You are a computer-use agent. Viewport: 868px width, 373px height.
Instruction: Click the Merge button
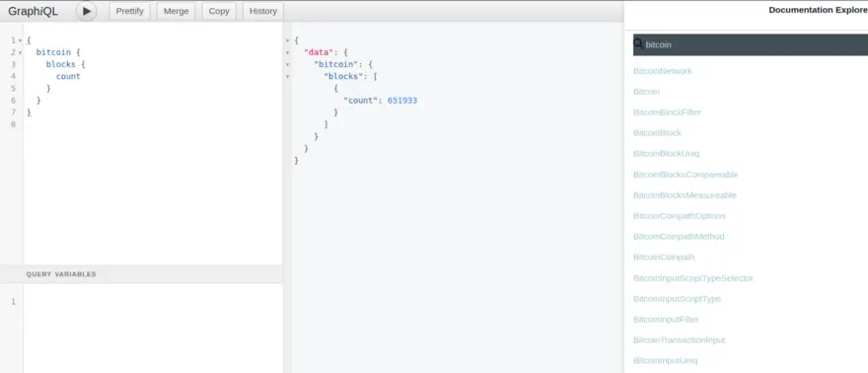point(176,11)
